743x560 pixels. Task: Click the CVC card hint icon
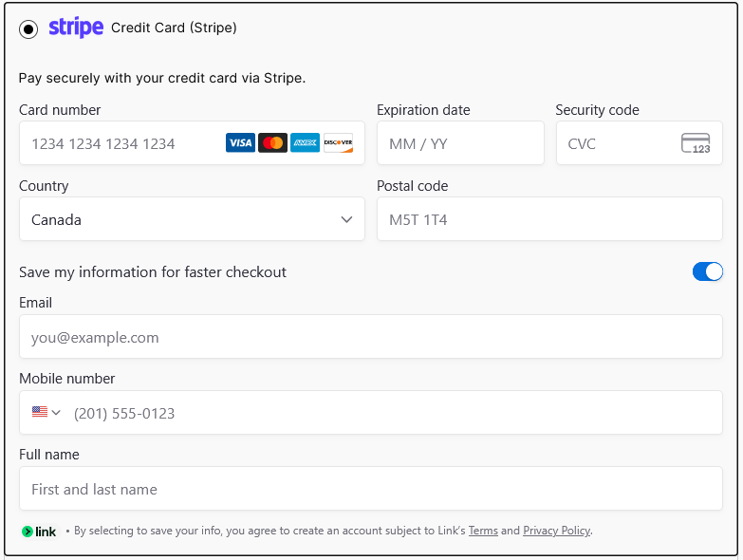[x=696, y=143]
